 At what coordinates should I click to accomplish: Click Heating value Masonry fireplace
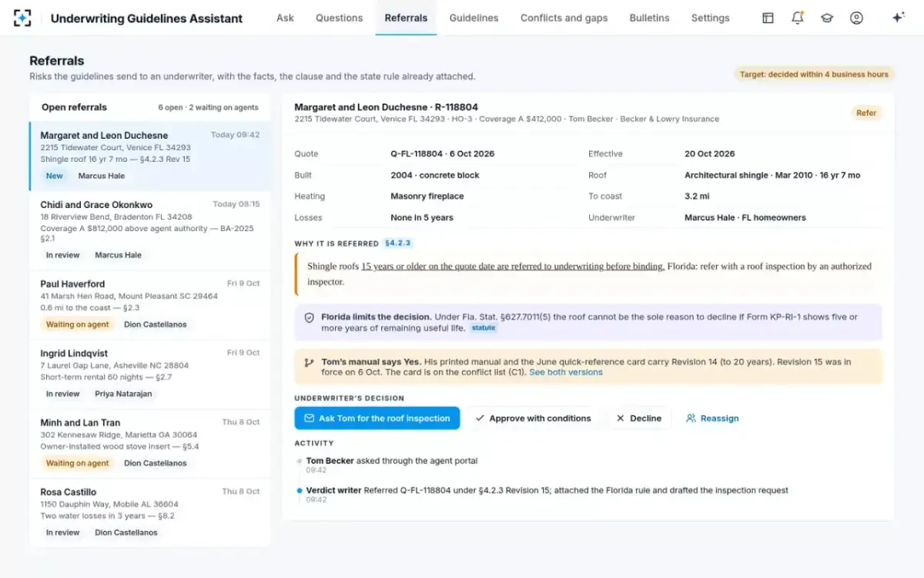click(x=427, y=197)
